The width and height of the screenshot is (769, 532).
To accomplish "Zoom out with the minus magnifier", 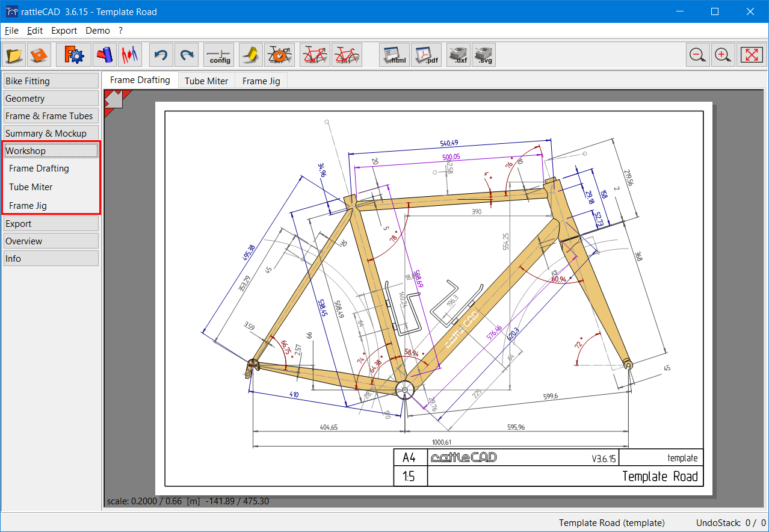I will click(x=698, y=55).
